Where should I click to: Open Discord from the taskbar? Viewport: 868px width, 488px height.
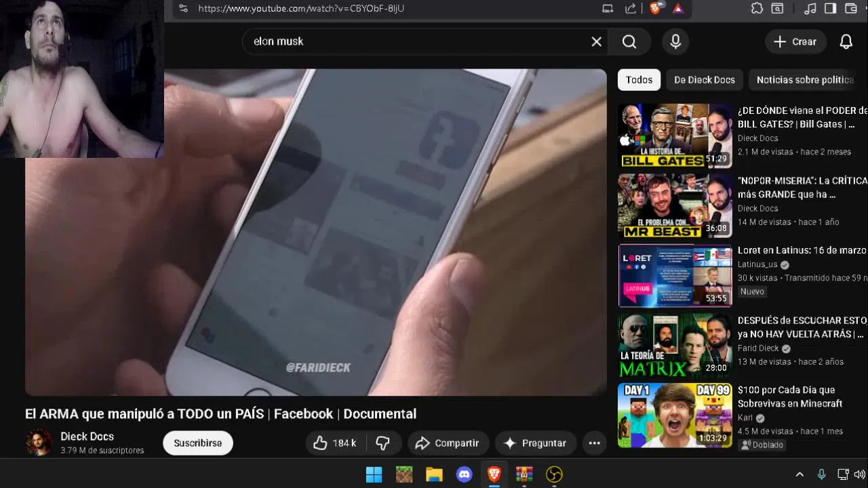465,474
